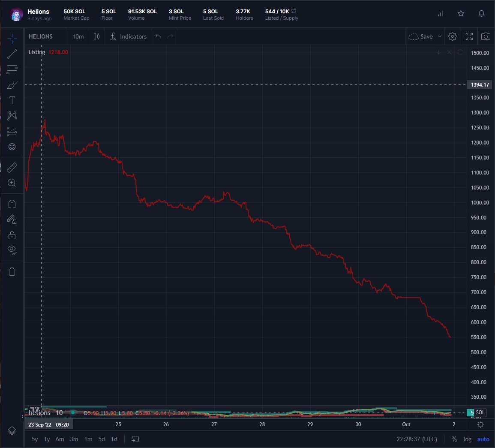Click the 1394.17 price label on the axis
Screen dimensions: 495x448
[480, 84]
